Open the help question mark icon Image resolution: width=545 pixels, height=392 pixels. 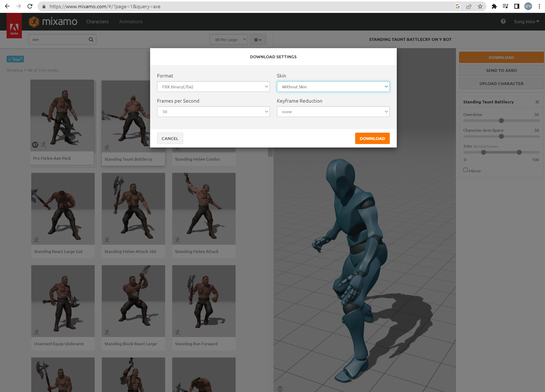[x=503, y=21]
